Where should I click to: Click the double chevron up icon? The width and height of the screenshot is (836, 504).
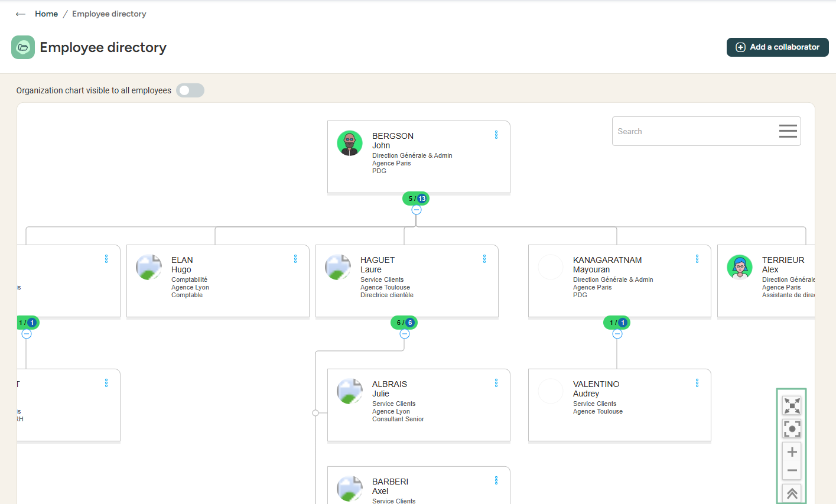pos(792,493)
